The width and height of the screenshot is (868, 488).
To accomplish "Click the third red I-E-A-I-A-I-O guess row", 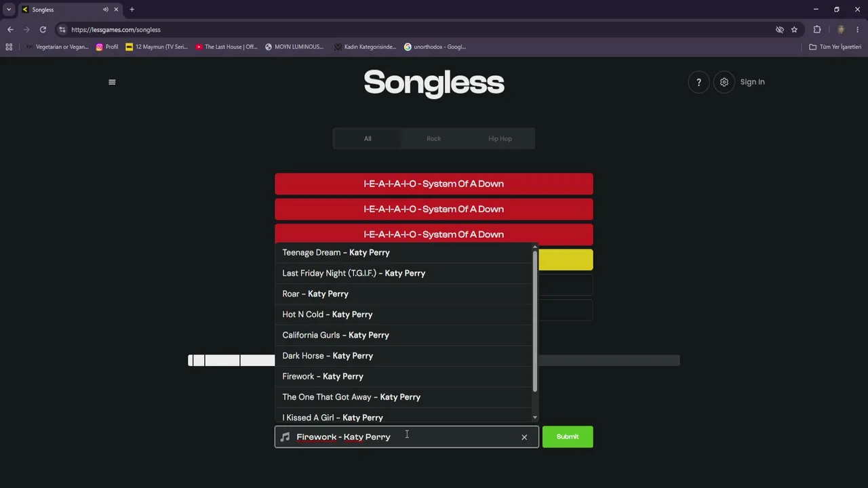I will point(434,234).
